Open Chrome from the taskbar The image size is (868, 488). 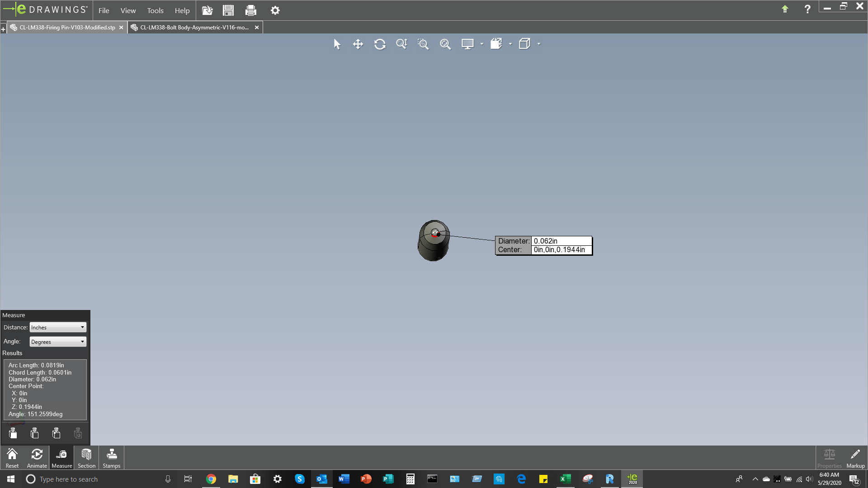[211, 479]
